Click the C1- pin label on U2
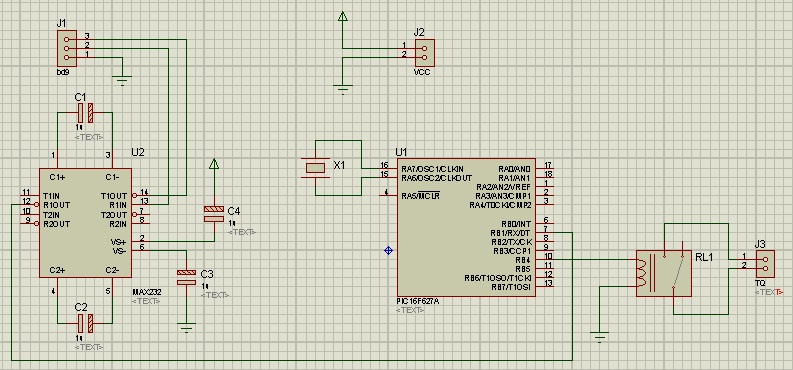The height and width of the screenshot is (370, 793). click(x=112, y=177)
